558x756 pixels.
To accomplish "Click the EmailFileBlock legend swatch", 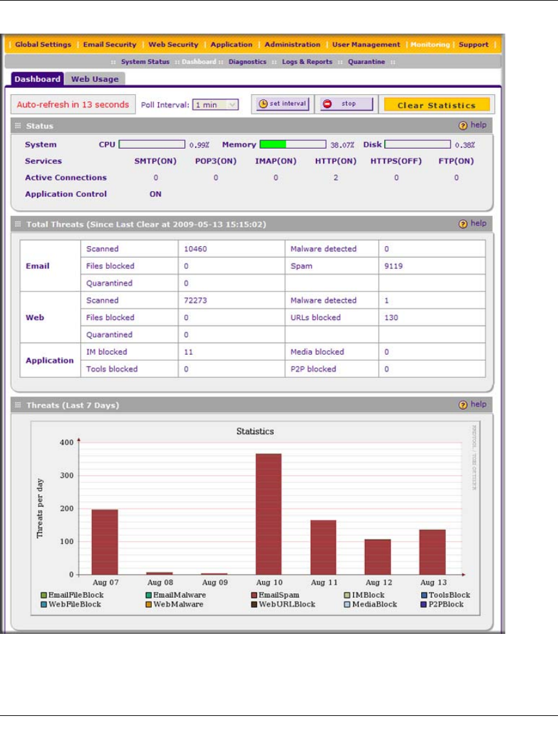I will (x=44, y=596).
